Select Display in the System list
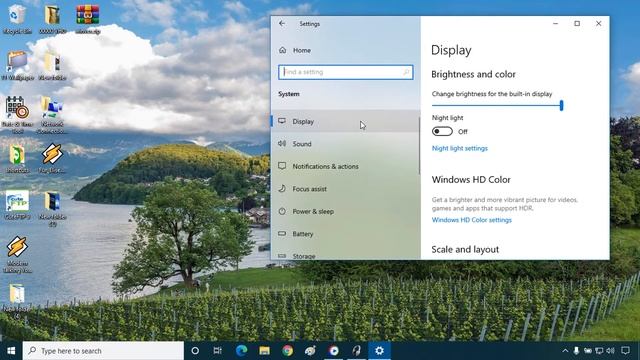The width and height of the screenshot is (640, 360). [x=345, y=121]
